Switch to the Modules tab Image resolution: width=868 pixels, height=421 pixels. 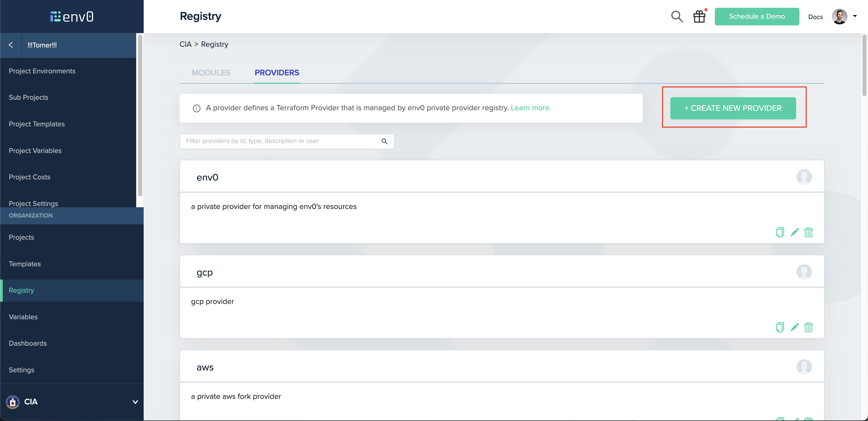tap(211, 73)
